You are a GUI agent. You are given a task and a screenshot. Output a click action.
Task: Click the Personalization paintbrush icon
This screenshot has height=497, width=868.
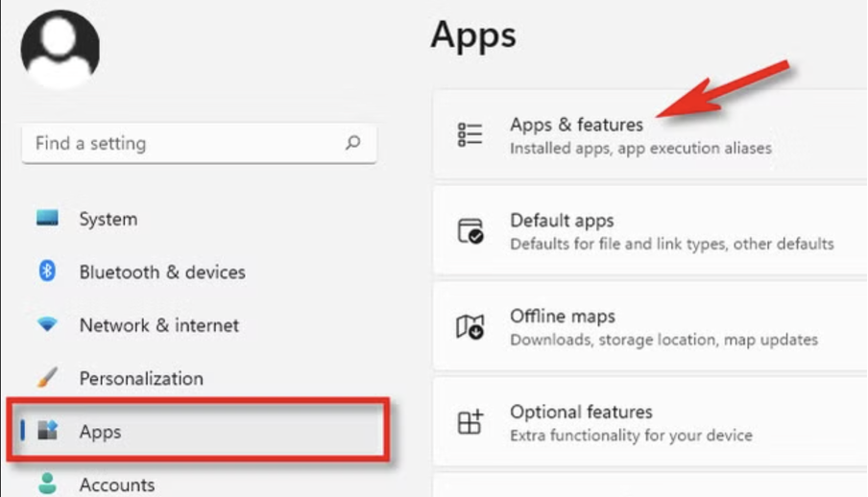[47, 378]
